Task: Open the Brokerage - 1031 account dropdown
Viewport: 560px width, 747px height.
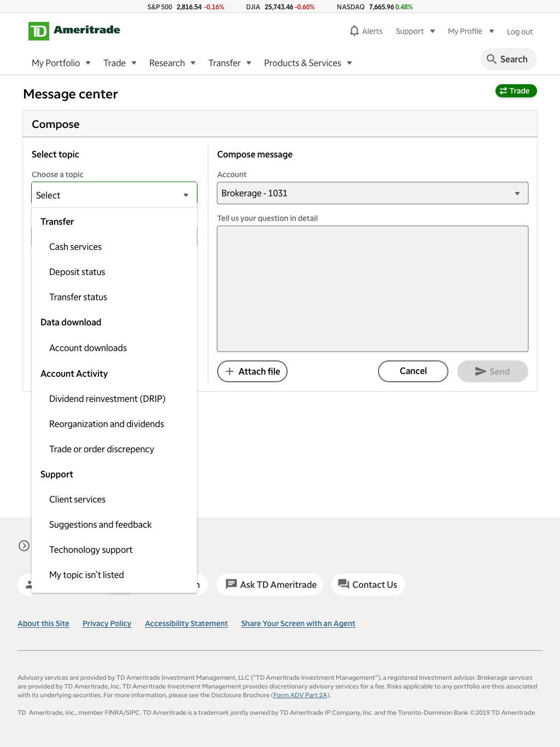Action: coord(372,193)
